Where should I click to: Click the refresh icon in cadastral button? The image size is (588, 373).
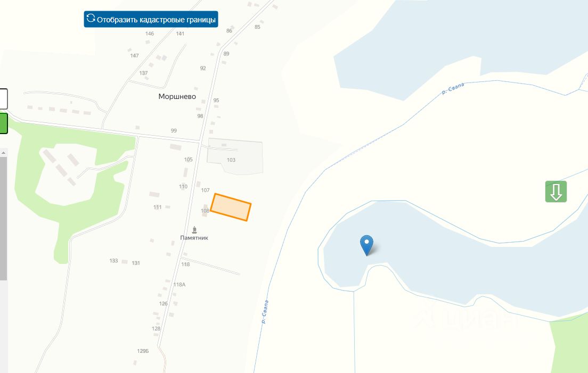[x=91, y=18]
